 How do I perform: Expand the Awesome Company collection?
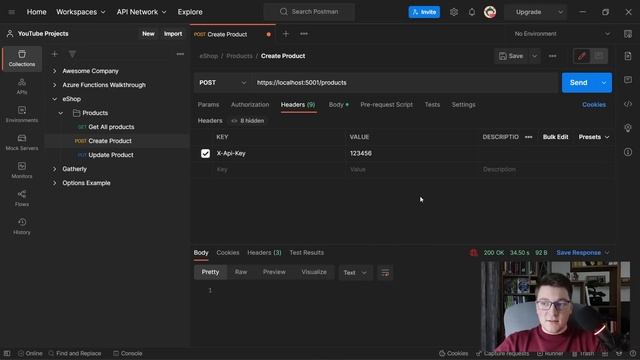(x=55, y=71)
